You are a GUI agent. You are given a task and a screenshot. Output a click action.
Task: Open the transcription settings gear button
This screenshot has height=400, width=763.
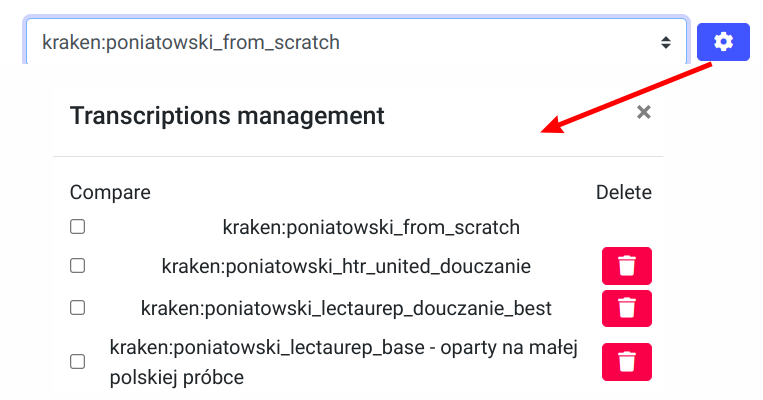click(x=723, y=42)
